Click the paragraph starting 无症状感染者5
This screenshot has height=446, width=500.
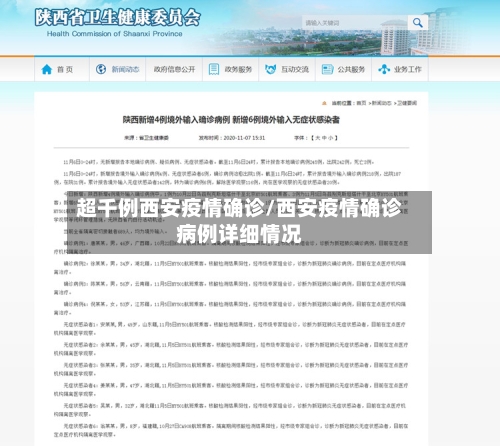pos(231,410)
